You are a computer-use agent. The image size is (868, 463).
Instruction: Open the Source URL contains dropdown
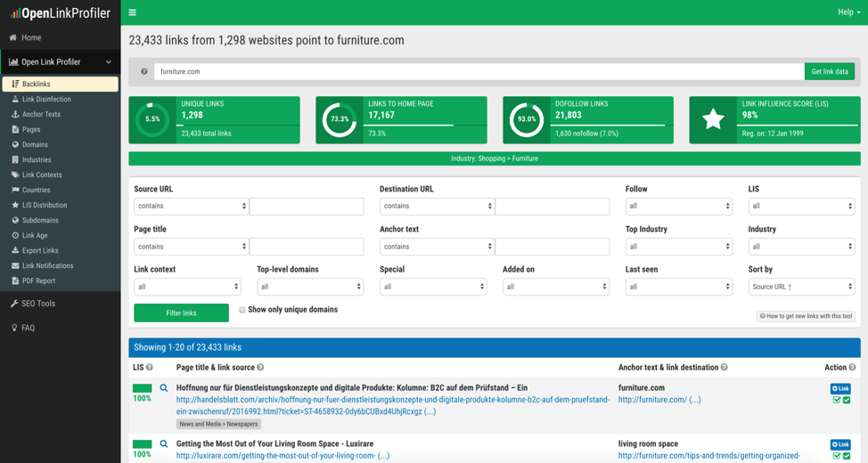[191, 206]
